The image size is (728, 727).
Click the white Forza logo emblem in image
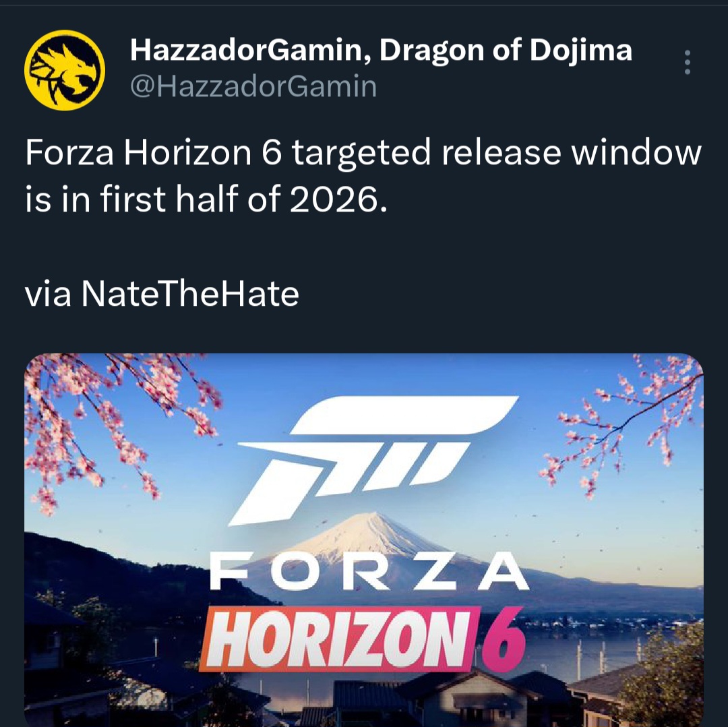click(x=373, y=460)
